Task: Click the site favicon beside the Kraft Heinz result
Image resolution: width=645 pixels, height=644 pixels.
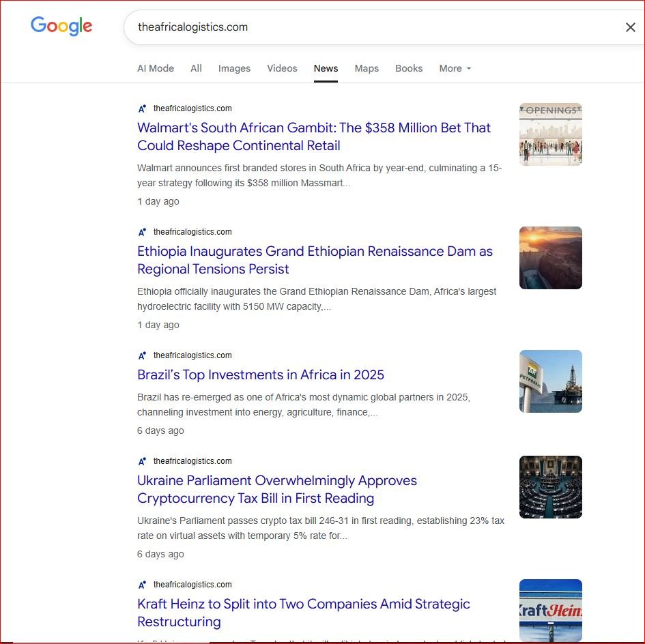Action: click(143, 585)
